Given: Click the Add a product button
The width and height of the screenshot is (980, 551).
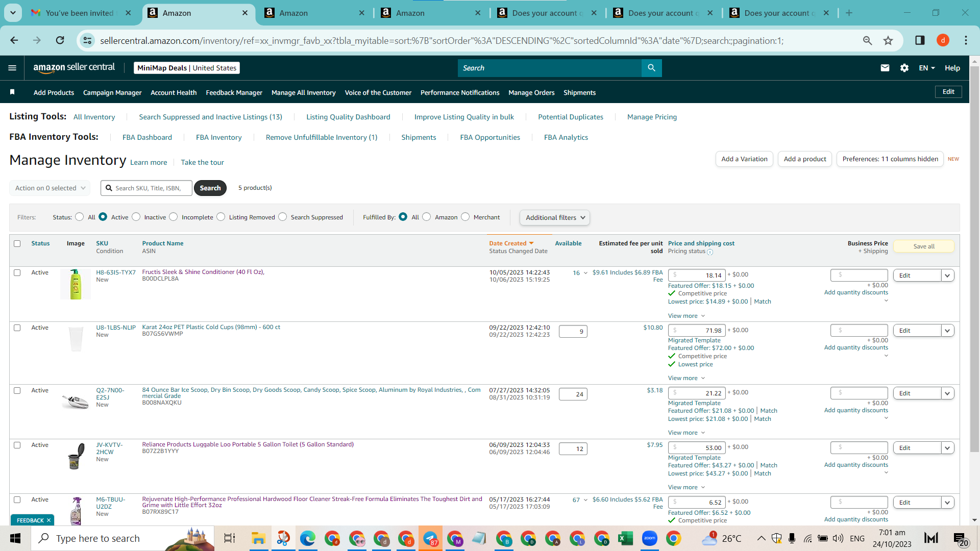Looking at the screenshot, I should [805, 159].
